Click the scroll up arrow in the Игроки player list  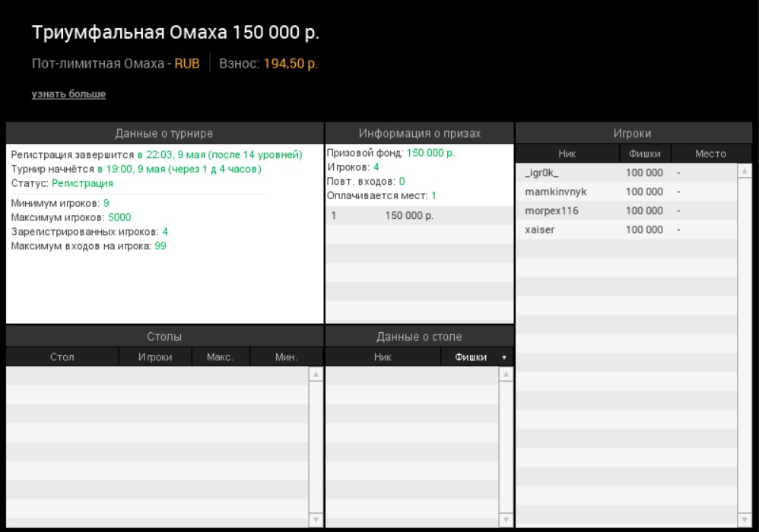pyautogui.click(x=743, y=172)
